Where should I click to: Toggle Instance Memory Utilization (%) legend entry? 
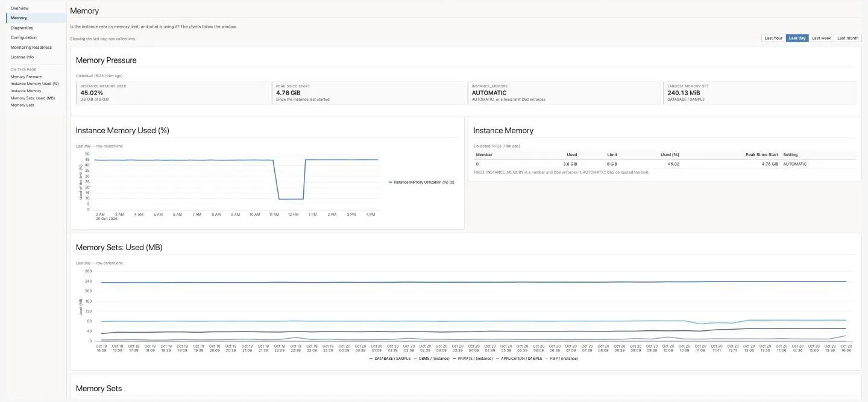pyautogui.click(x=421, y=181)
